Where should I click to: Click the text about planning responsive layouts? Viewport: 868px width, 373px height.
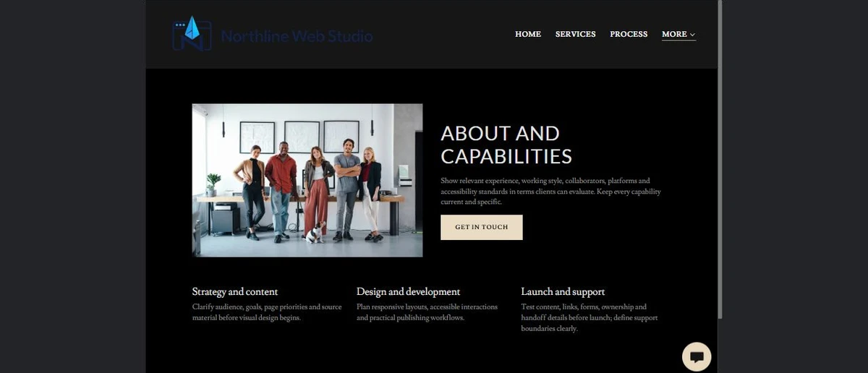[x=427, y=312]
